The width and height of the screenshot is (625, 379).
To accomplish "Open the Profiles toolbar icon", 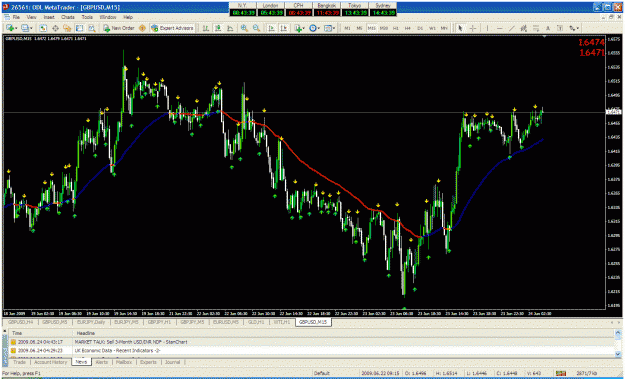I will click(x=25, y=28).
